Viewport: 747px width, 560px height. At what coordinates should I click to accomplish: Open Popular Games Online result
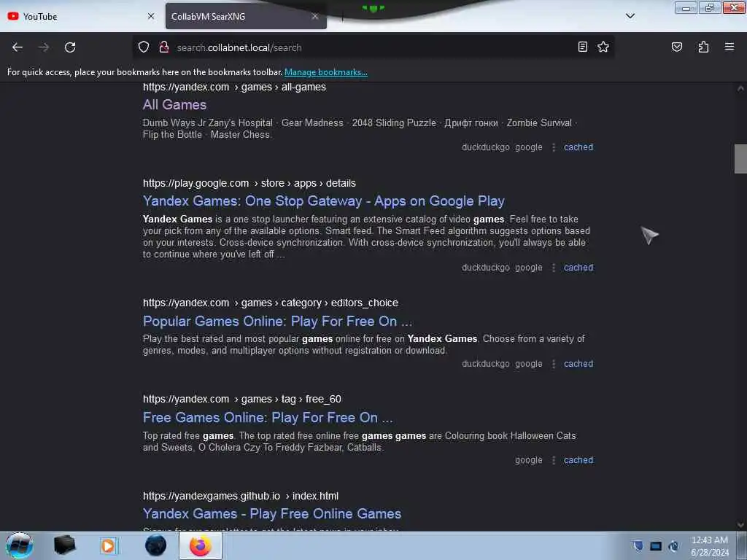coord(277,322)
